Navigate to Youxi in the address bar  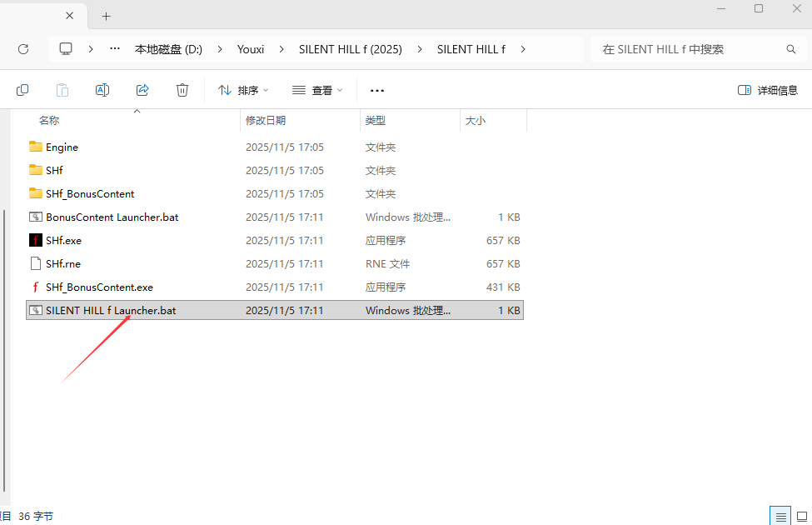(x=251, y=49)
